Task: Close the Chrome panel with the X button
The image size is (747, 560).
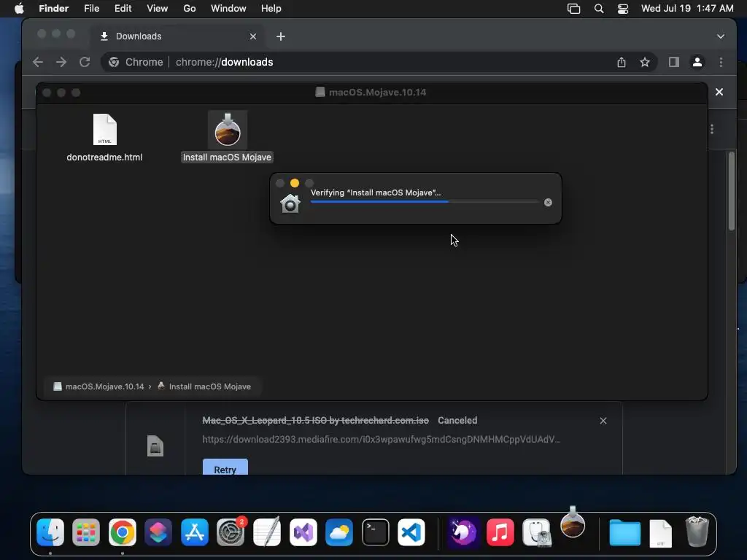Action: click(719, 92)
